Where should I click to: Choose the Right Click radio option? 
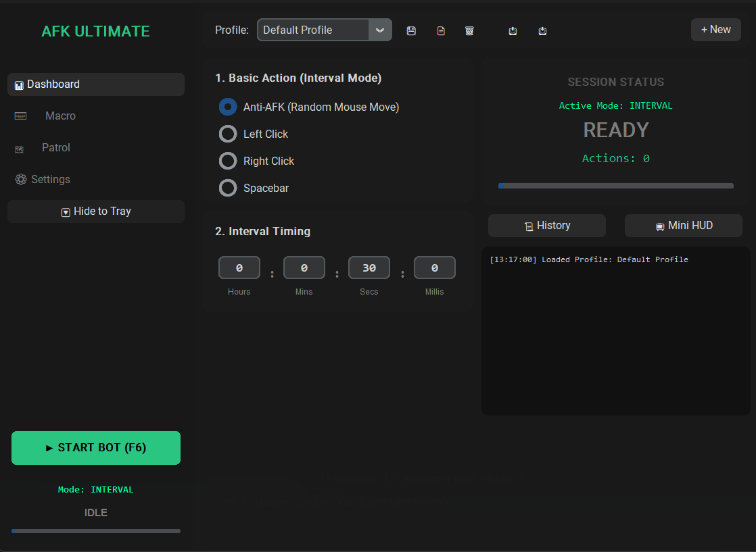[x=228, y=161]
